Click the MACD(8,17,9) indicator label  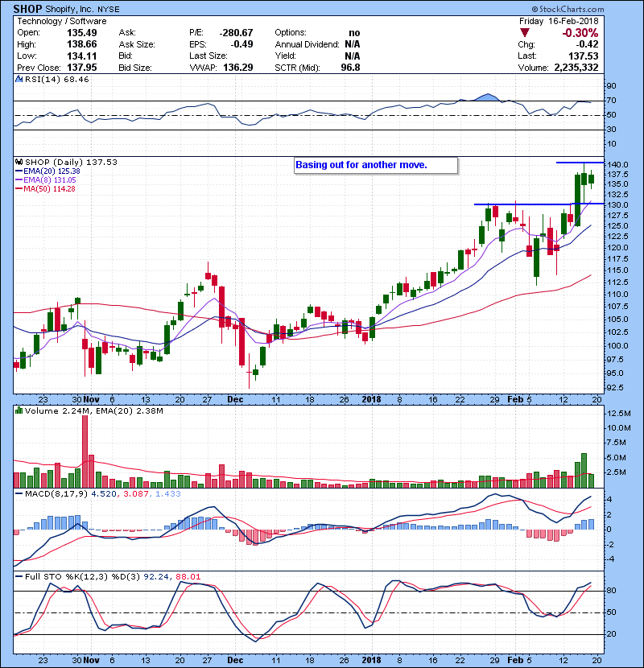coord(57,494)
